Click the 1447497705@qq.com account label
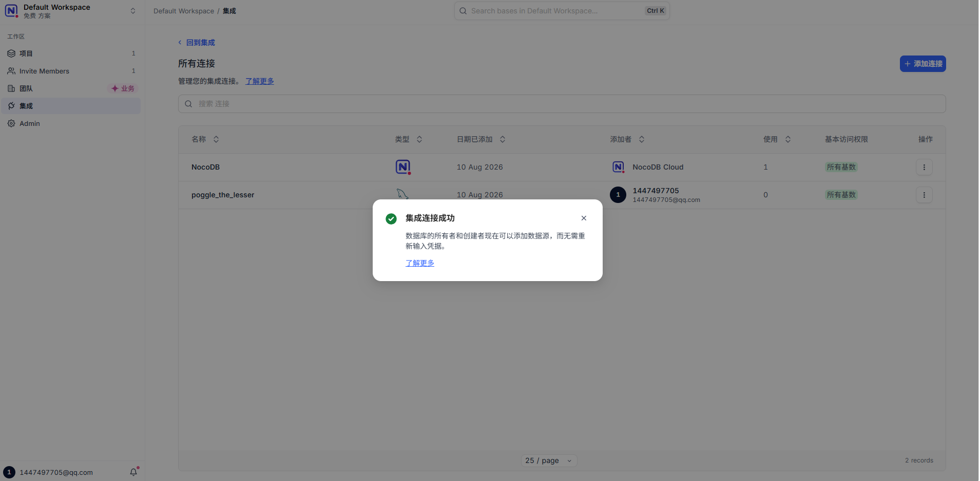The height and width of the screenshot is (481, 980). coord(56,472)
